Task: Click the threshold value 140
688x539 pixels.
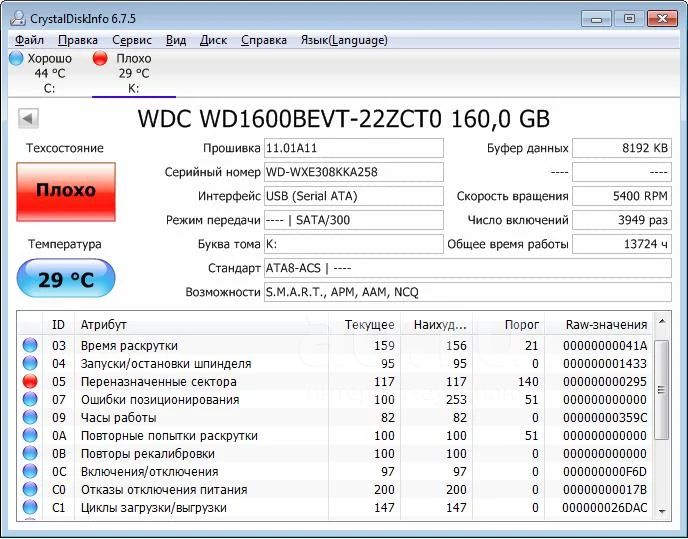Action: click(x=528, y=381)
